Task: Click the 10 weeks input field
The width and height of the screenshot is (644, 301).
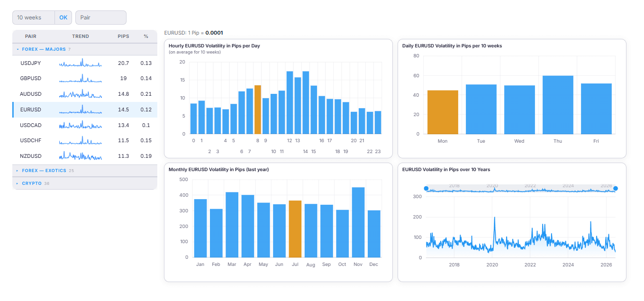Action: [34, 18]
